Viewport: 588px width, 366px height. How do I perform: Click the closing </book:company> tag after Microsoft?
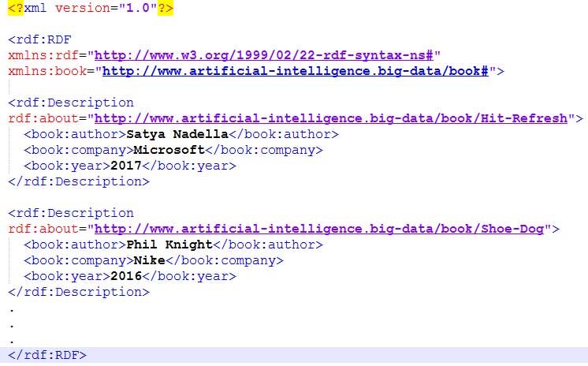tap(263, 150)
